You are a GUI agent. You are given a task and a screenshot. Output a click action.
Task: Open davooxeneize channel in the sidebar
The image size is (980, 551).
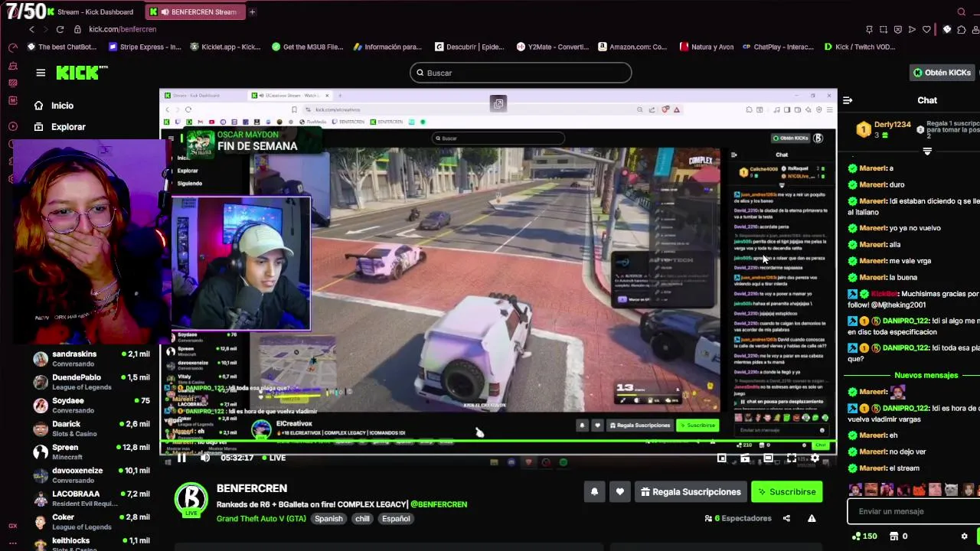(90, 475)
